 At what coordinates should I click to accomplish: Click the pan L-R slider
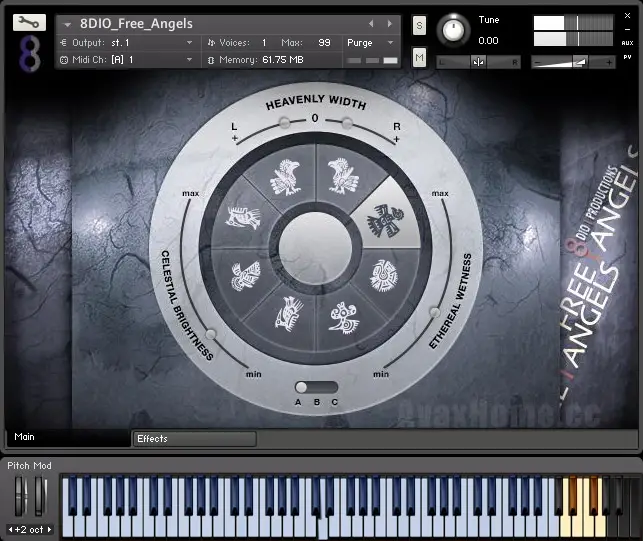point(478,62)
